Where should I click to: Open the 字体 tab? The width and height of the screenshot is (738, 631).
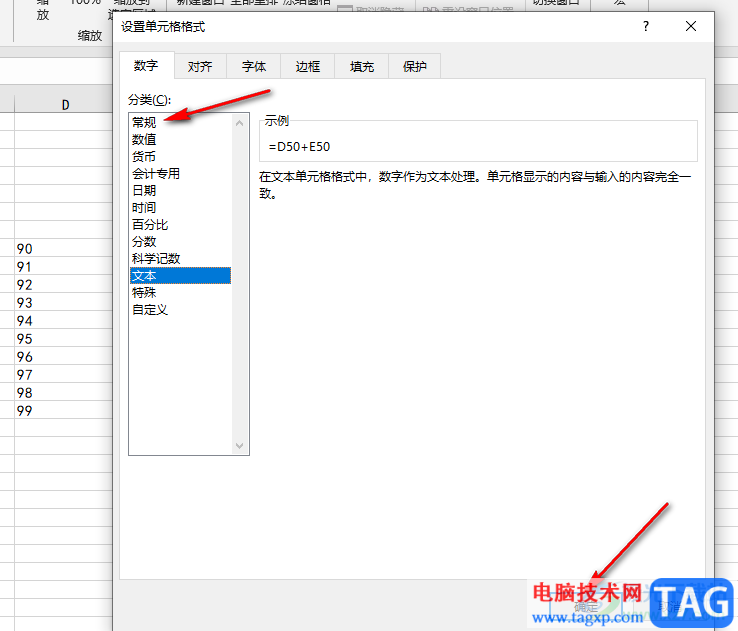[254, 66]
